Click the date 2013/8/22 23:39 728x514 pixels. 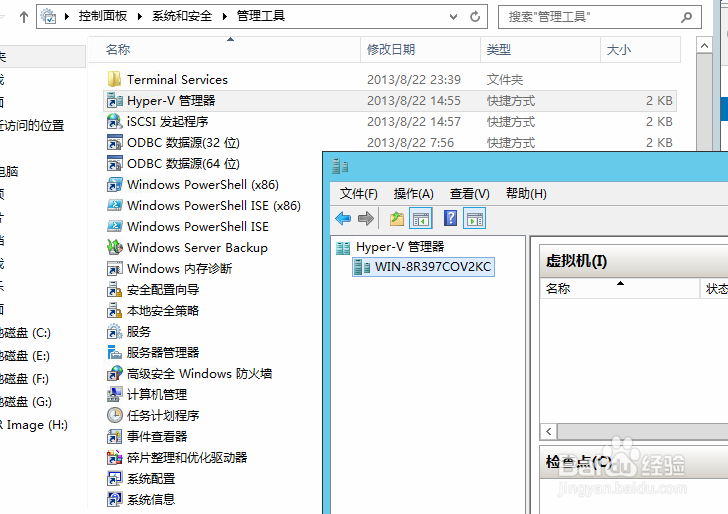pyautogui.click(x=414, y=80)
